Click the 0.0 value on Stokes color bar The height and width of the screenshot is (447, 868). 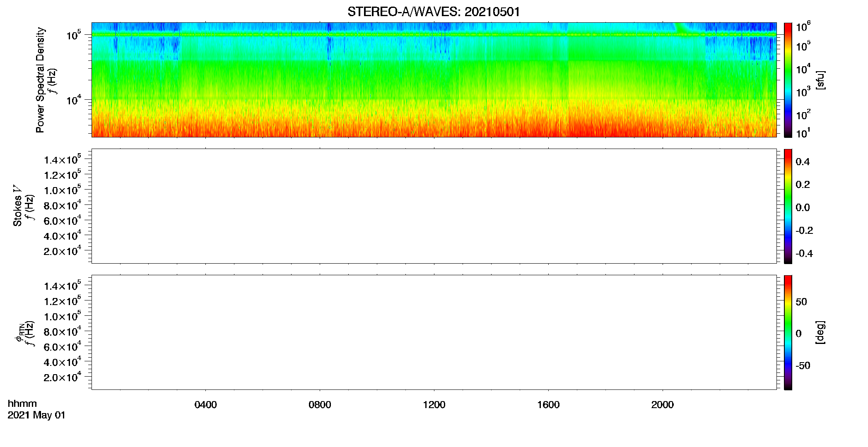pyautogui.click(x=803, y=207)
